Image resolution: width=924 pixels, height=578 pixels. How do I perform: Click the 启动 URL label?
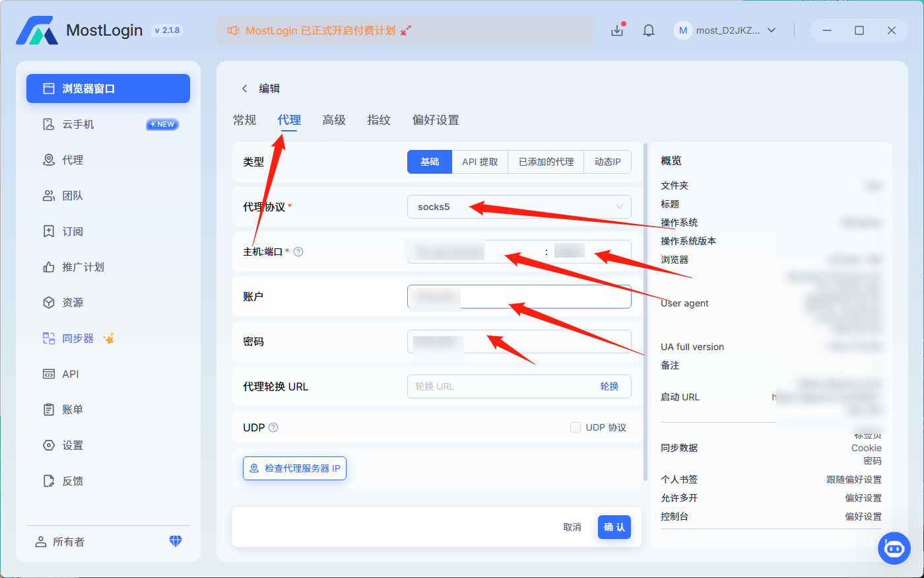click(680, 397)
